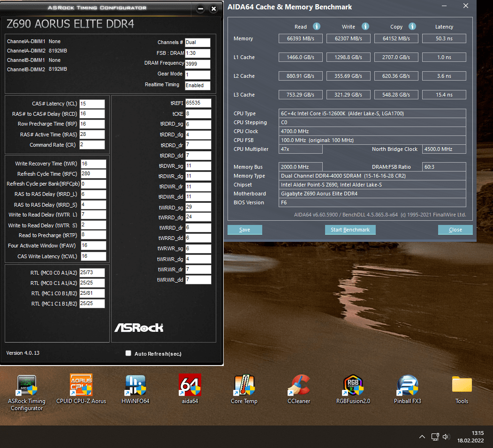493x448 pixels.
Task: Close the ASRock Timing Configurator window
Action: (x=214, y=9)
